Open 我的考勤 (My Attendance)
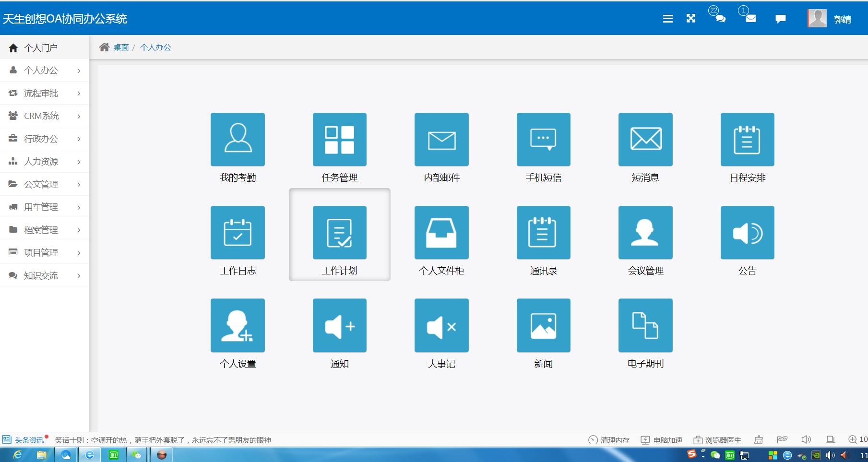The height and width of the screenshot is (462, 868). click(x=237, y=140)
